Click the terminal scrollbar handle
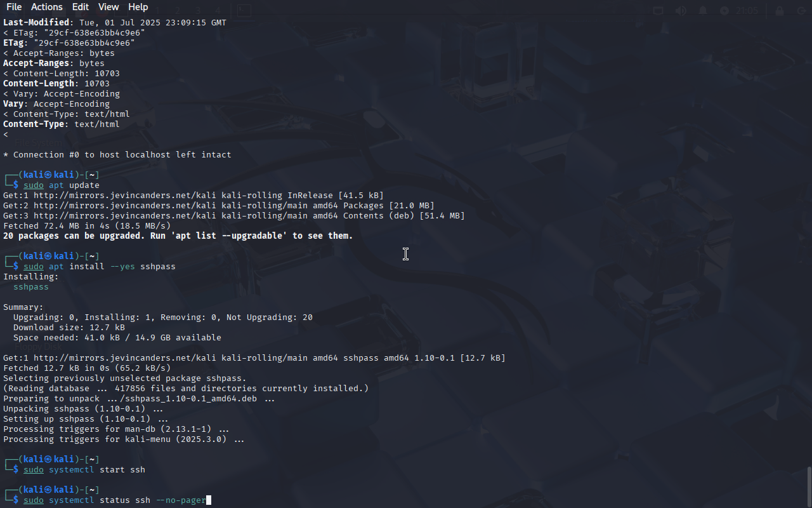This screenshot has height=508, width=812. (x=809, y=486)
